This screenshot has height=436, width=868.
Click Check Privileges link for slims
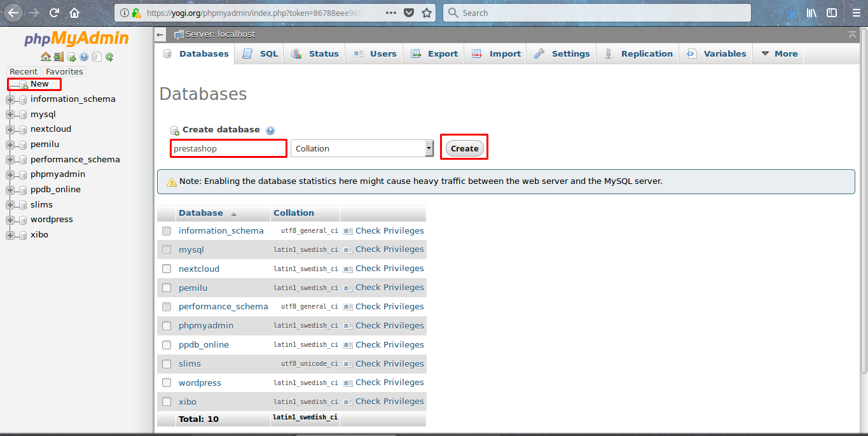(389, 364)
